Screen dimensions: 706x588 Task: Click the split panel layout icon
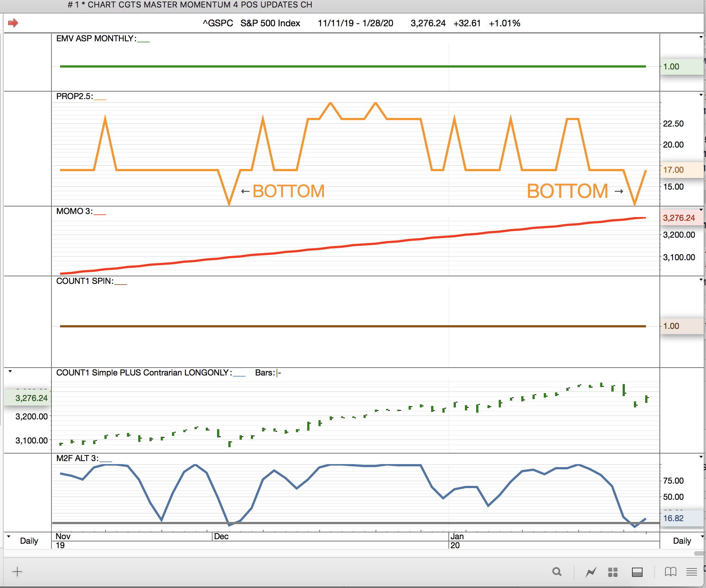[637, 572]
